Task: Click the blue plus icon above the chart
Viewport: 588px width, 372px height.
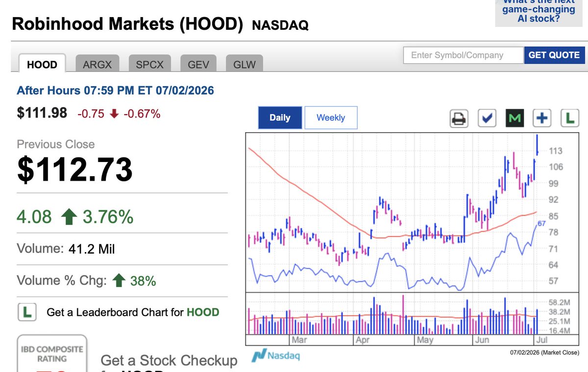Action: click(x=542, y=118)
